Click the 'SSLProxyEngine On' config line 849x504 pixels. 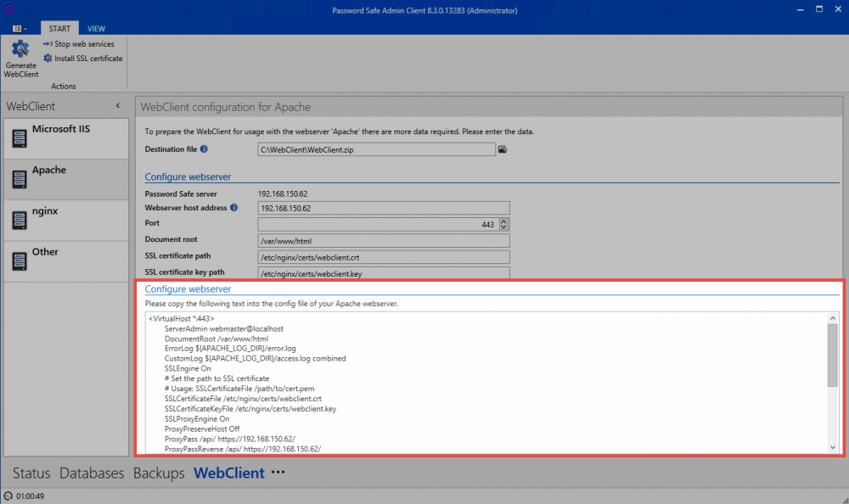[197, 419]
